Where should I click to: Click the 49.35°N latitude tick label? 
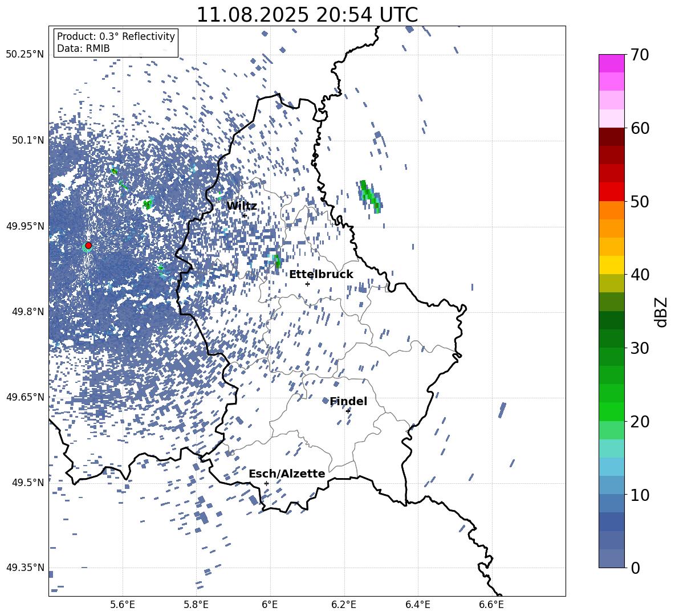tap(25, 568)
